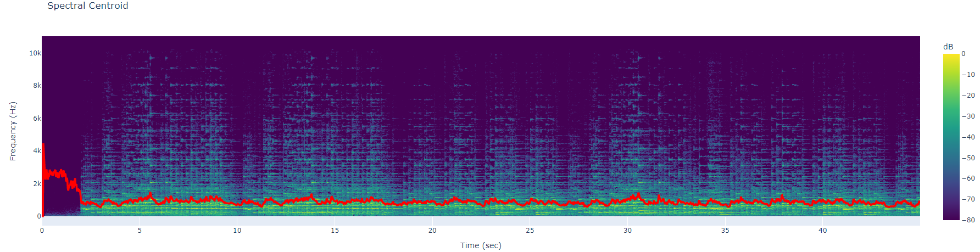Click the 40 second tick on time axis
This screenshot has width=980, height=252.
[x=822, y=231]
